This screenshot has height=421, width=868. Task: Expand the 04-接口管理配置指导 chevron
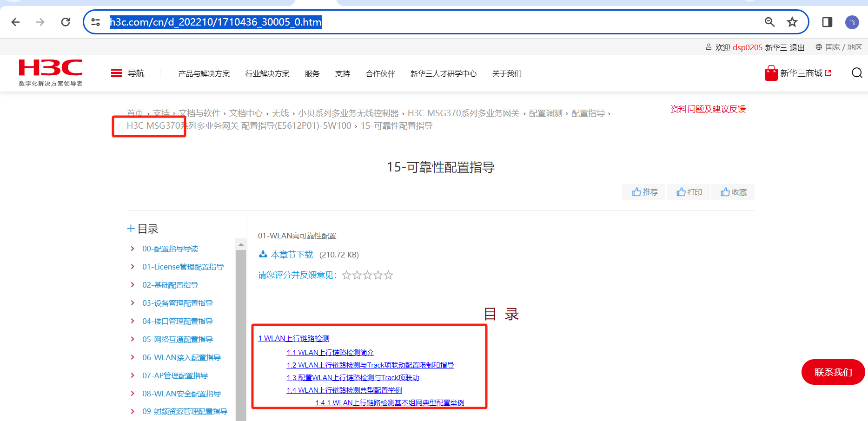[133, 321]
